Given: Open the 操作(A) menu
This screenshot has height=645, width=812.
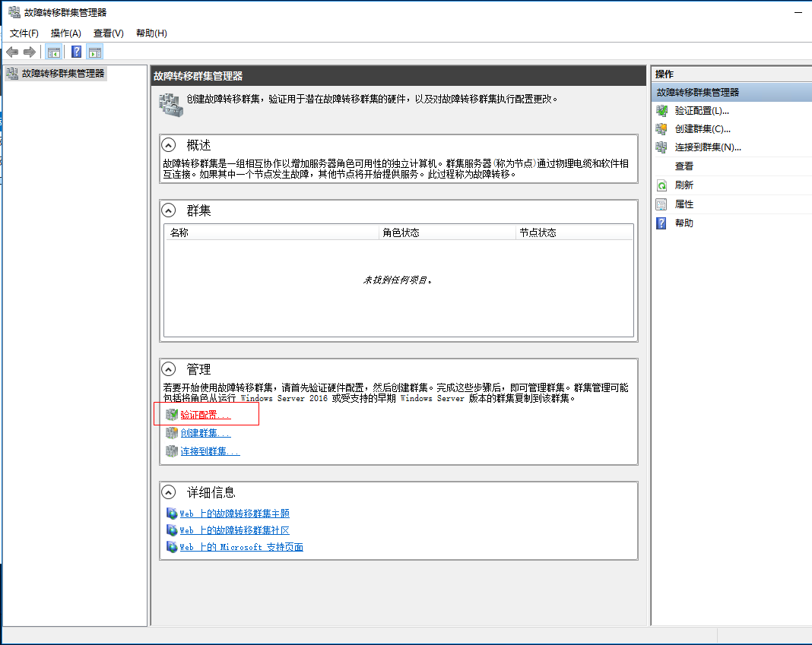Looking at the screenshot, I should [66, 33].
